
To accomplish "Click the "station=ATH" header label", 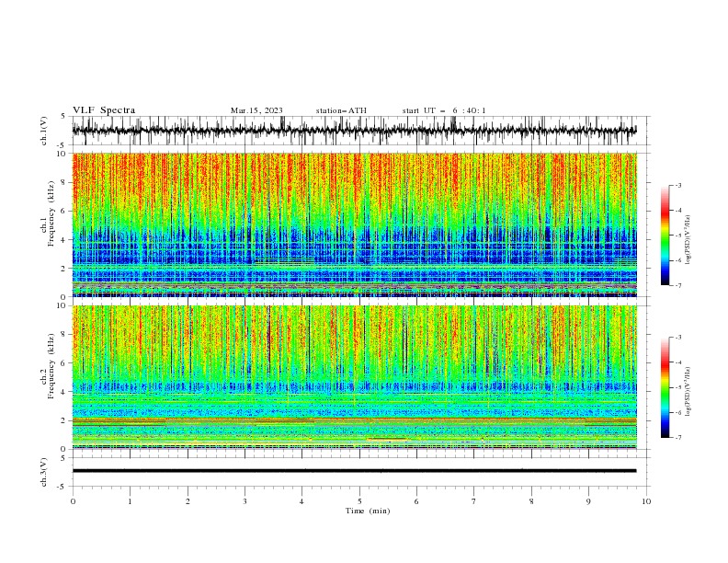I will tap(341, 110).
